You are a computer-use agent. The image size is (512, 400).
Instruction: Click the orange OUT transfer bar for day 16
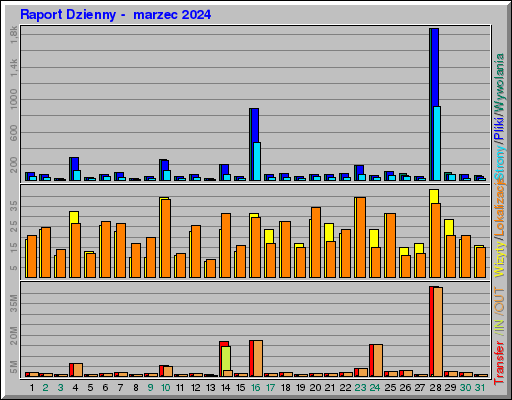point(258,358)
